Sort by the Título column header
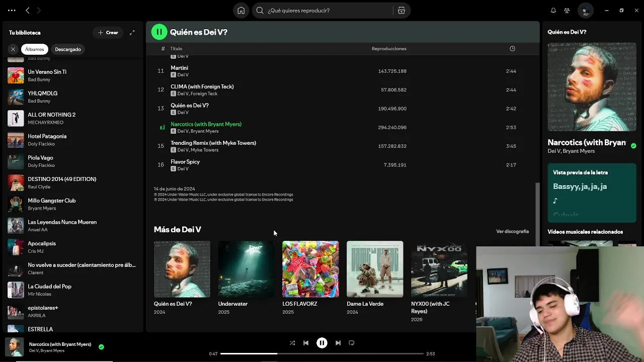 (x=176, y=49)
